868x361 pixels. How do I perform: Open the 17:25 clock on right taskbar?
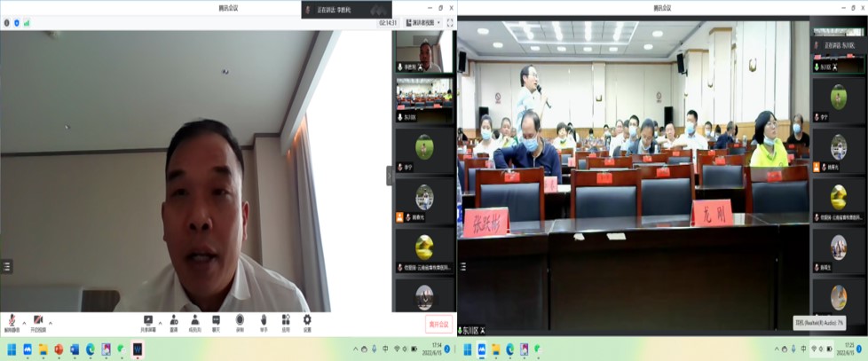pyautogui.click(x=845, y=349)
